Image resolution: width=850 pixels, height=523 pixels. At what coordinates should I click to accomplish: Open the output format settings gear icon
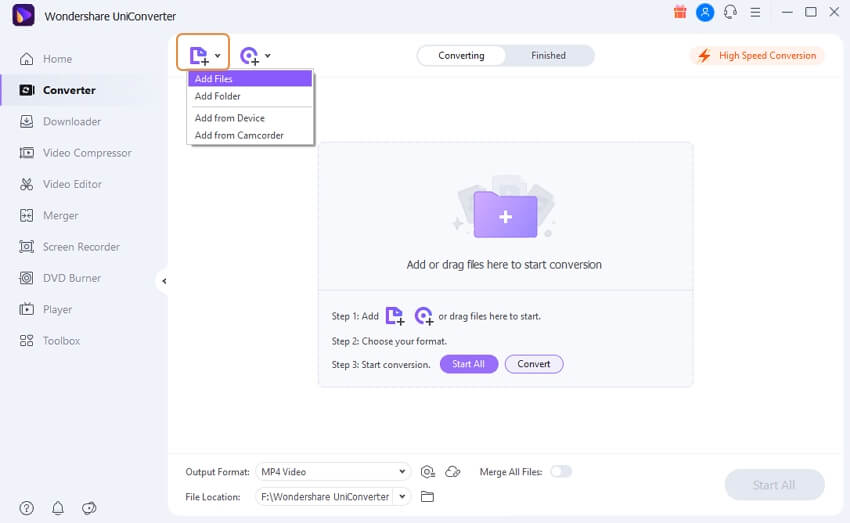pos(427,472)
